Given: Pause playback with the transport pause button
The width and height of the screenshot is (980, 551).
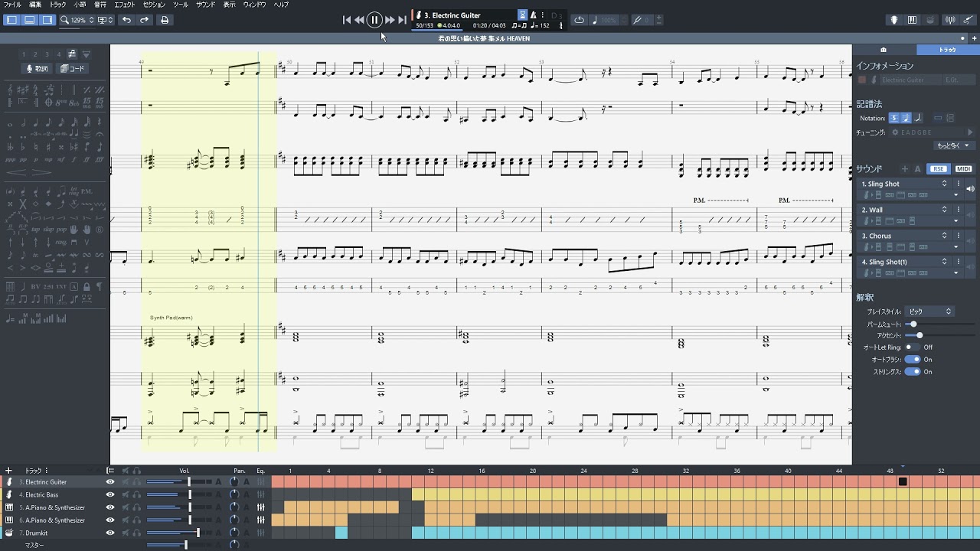Looking at the screenshot, I should (x=374, y=20).
